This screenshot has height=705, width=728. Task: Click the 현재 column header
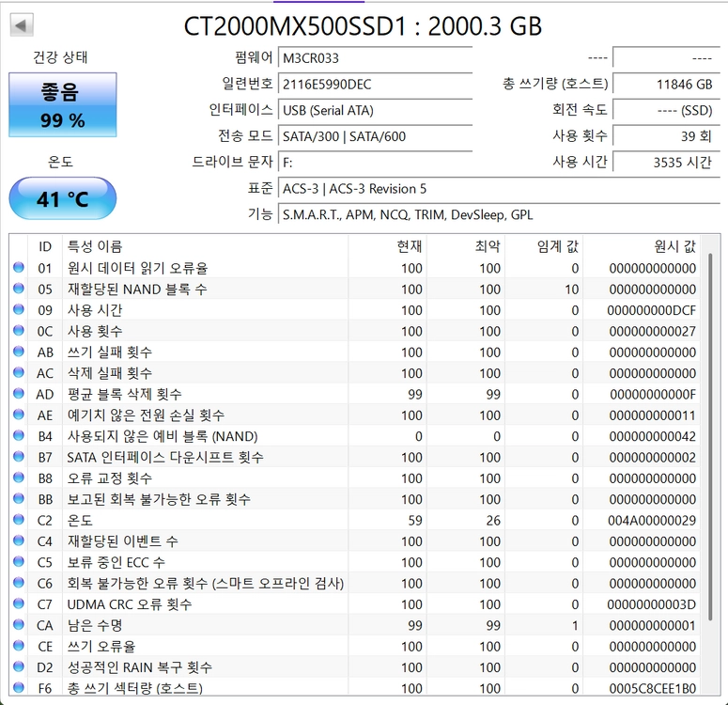tap(387, 246)
